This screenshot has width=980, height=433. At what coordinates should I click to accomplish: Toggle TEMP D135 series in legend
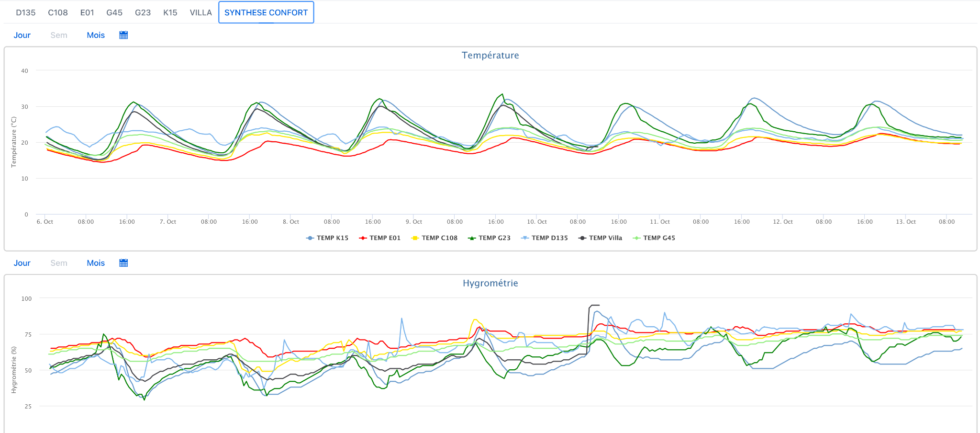(x=545, y=238)
